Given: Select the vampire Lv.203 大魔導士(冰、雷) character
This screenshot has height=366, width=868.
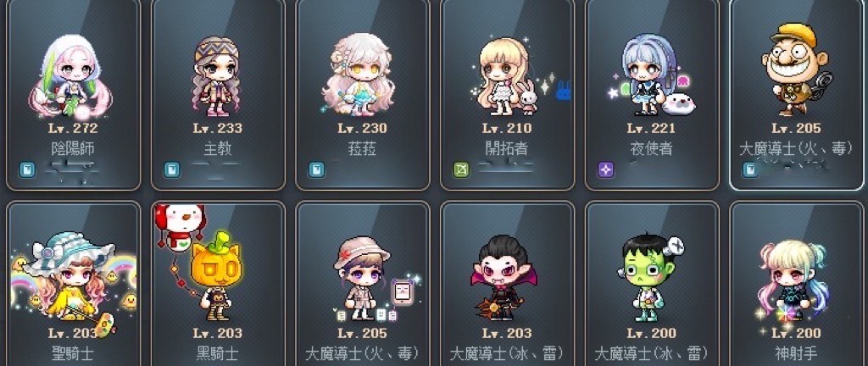Looking at the screenshot, I should [508, 284].
